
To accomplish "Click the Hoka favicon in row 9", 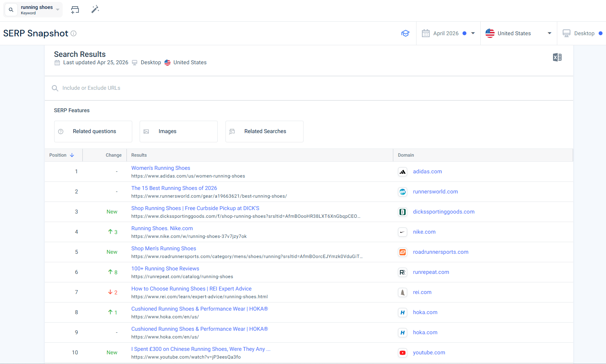I will pos(403,333).
